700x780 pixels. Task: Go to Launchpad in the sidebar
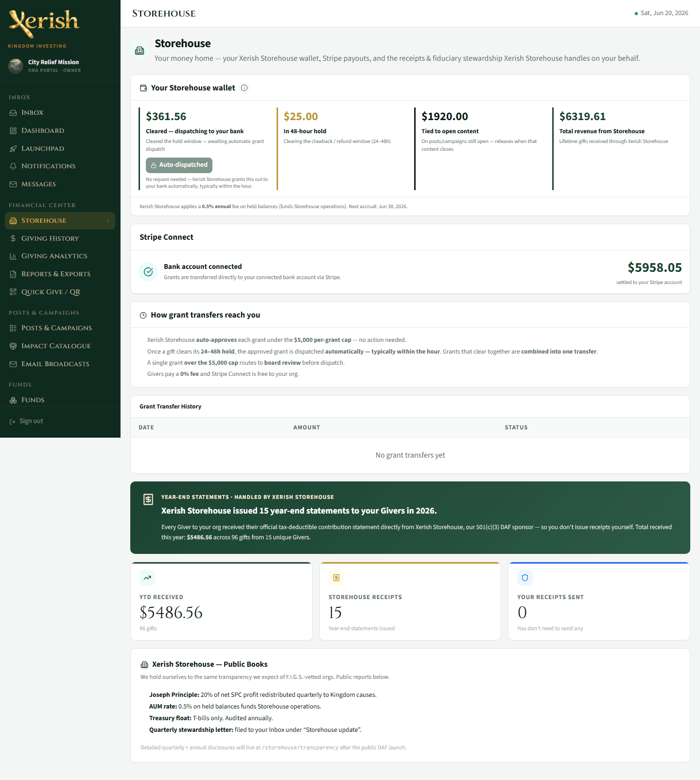[x=60, y=149]
